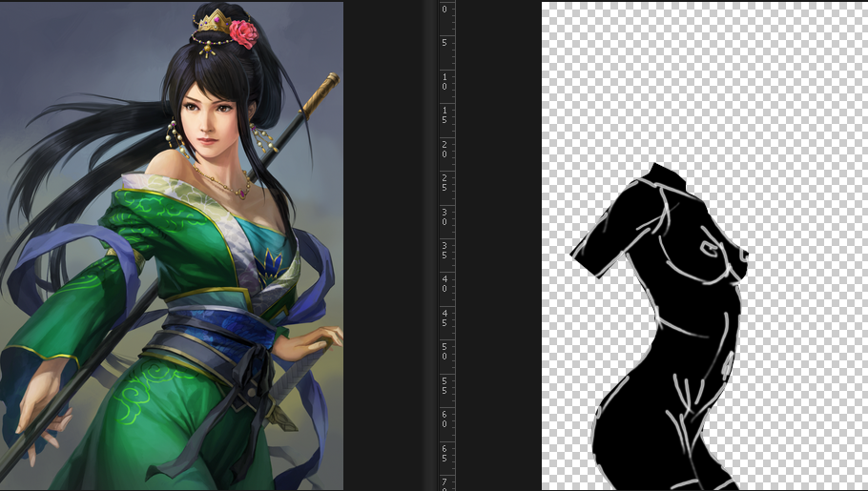The image size is (868, 491).
Task: Select the 55 mark on the vertical ruler
Action: tap(444, 385)
